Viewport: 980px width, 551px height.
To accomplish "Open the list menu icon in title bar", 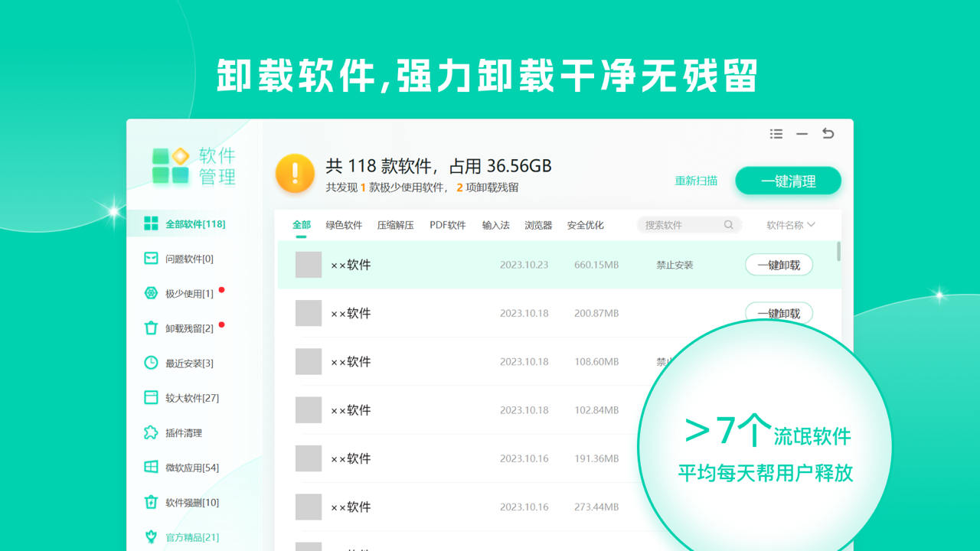I will pyautogui.click(x=776, y=134).
